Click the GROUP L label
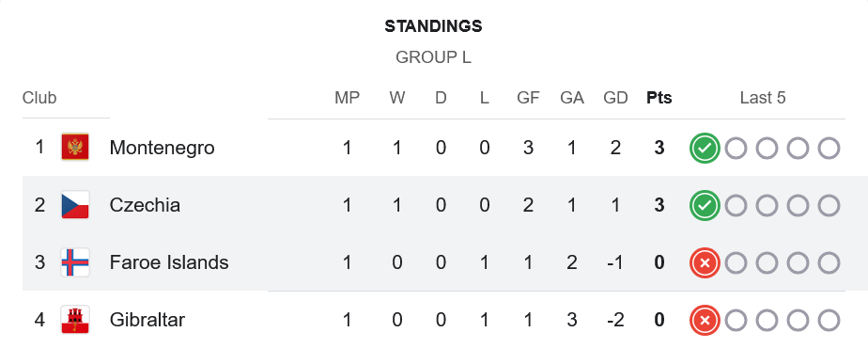The width and height of the screenshot is (868, 364). click(433, 57)
